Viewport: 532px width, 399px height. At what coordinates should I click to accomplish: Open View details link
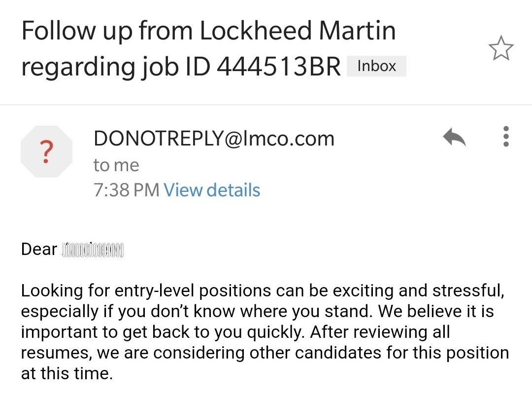click(212, 189)
